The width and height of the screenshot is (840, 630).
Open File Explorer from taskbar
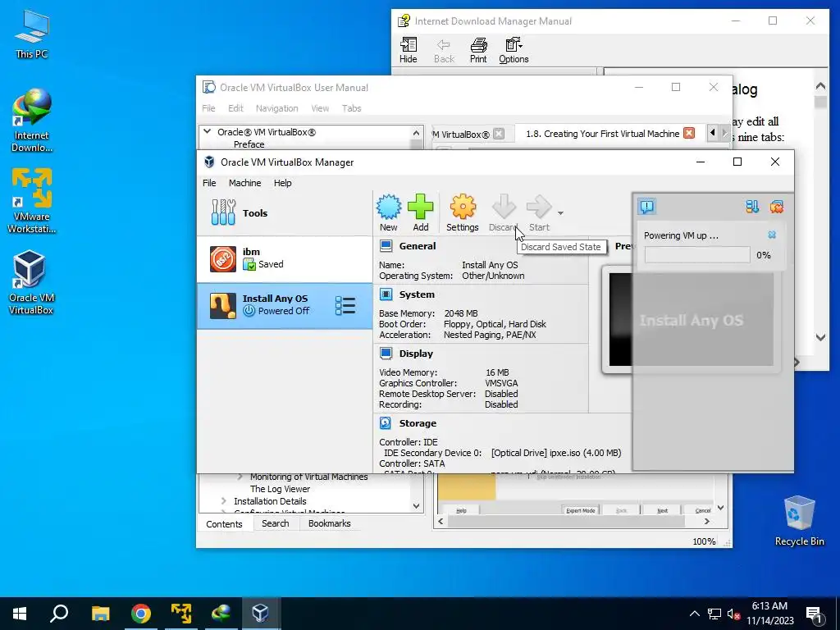click(x=100, y=613)
